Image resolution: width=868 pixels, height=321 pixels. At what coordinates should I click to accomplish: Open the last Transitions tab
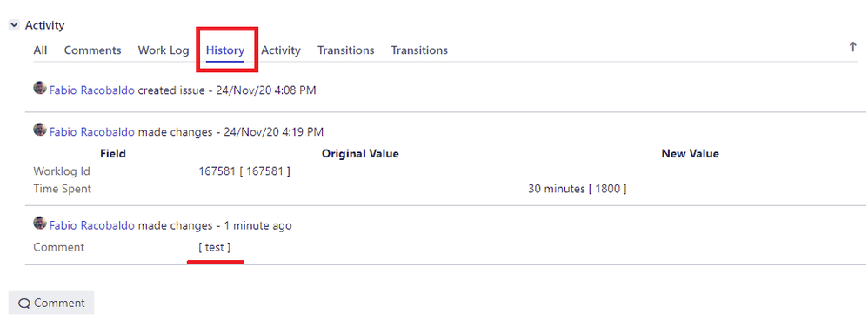(419, 50)
